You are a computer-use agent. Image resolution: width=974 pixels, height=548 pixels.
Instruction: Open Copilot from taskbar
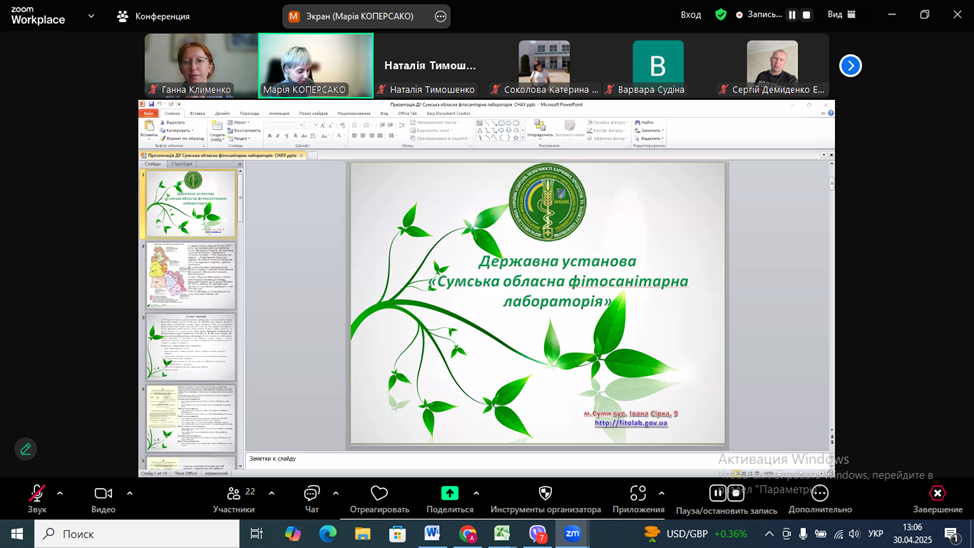pyautogui.click(x=293, y=534)
